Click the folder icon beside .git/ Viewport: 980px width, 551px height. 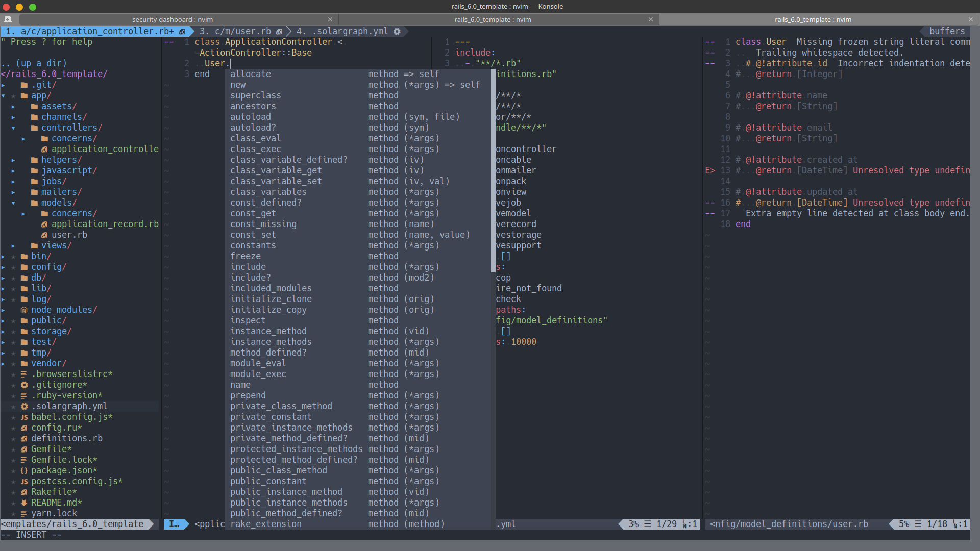24,85
